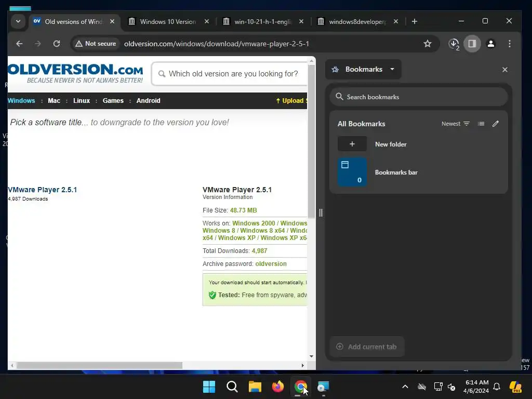Click the Chrome taskbar icon
532x399 pixels.
[301, 387]
